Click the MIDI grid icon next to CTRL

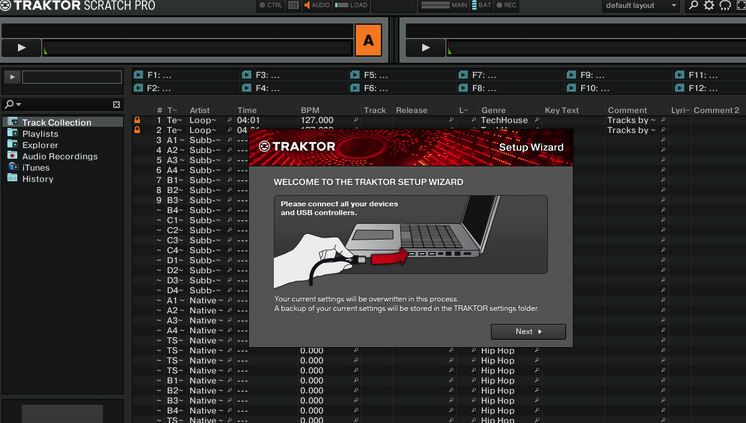294,5
